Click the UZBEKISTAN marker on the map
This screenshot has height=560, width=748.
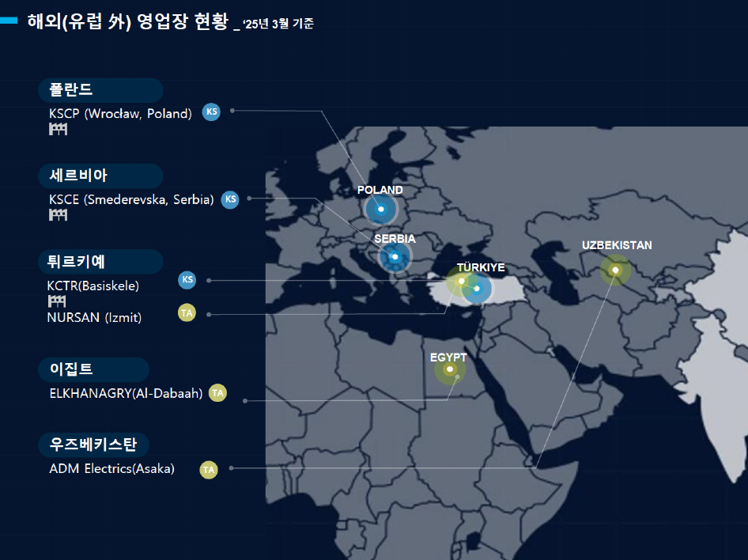615,270
